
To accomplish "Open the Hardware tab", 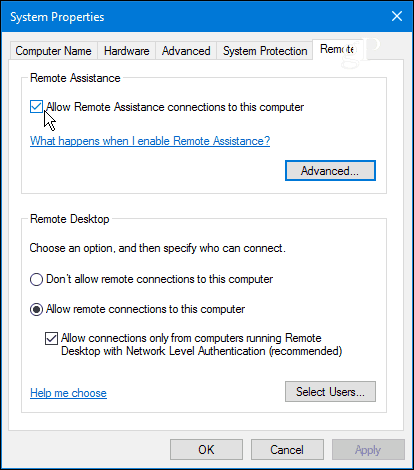I will pyautogui.click(x=127, y=51).
